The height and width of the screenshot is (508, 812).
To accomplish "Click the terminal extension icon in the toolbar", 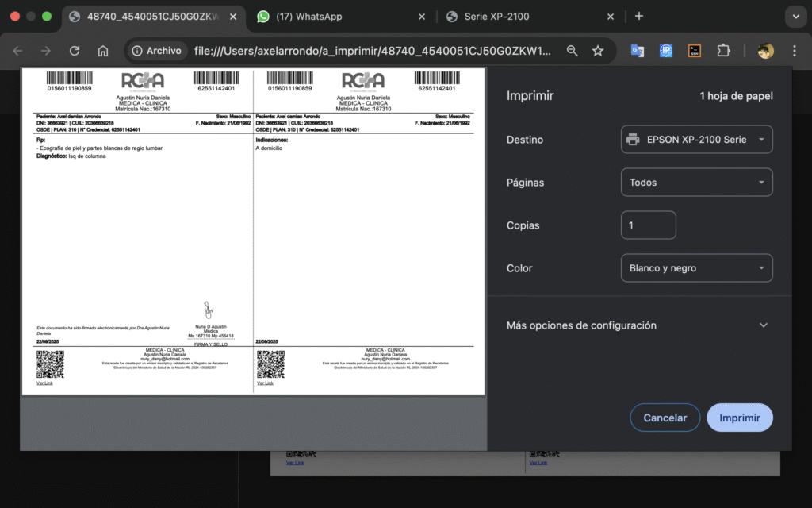I will pyautogui.click(x=695, y=51).
